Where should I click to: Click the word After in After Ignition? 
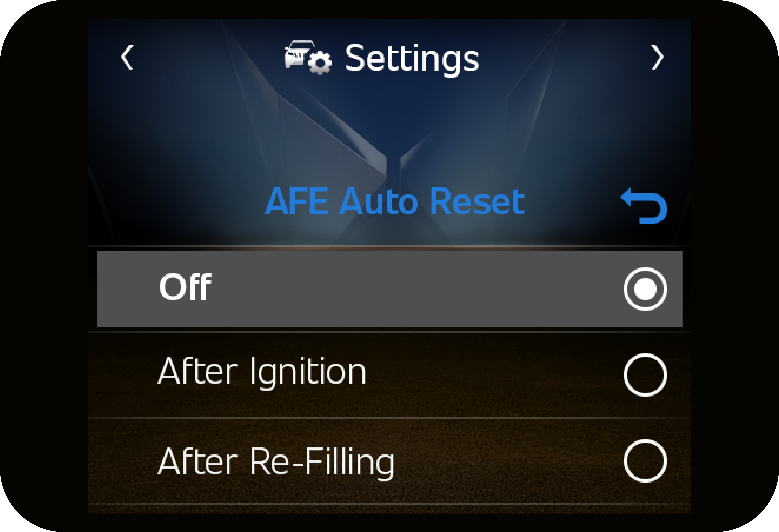[198, 371]
